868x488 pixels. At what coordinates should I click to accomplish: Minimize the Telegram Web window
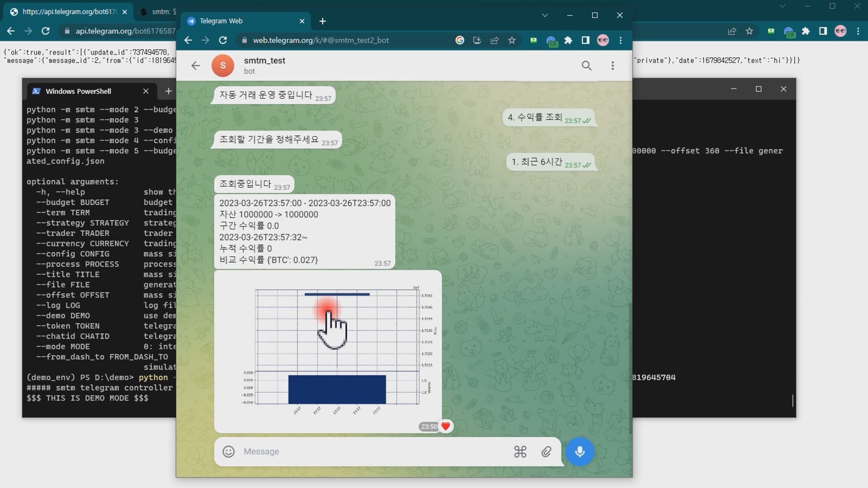click(x=570, y=15)
